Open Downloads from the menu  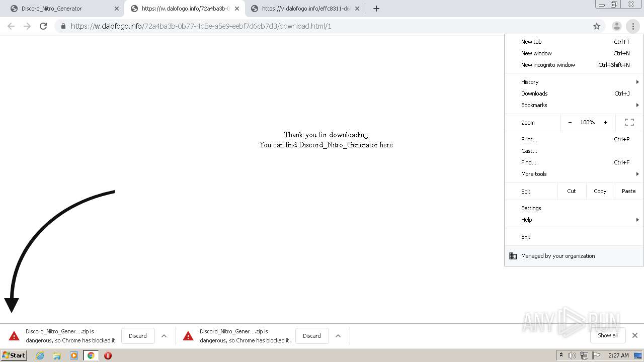pyautogui.click(x=574, y=94)
